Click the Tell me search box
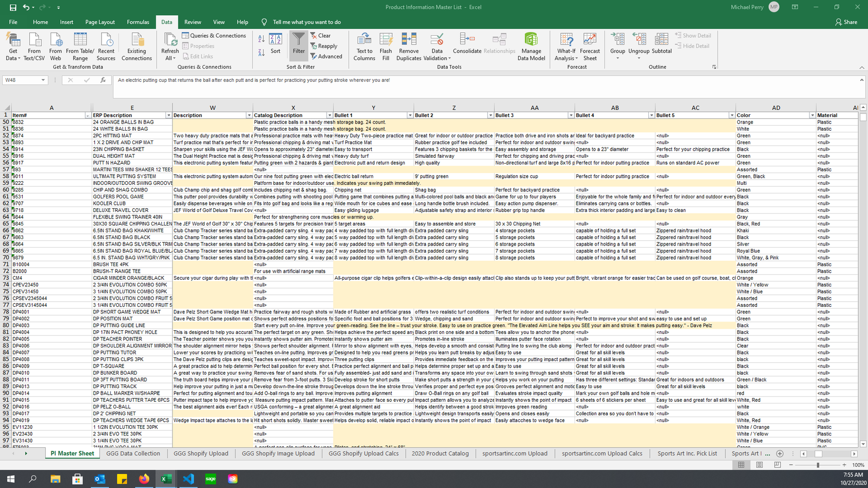Viewport: 868px width, 488px height. click(307, 22)
